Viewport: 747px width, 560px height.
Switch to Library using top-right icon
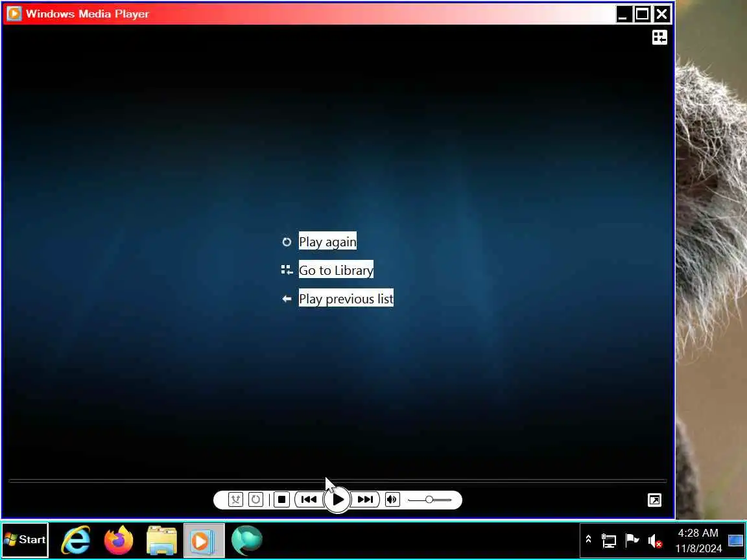660,37
